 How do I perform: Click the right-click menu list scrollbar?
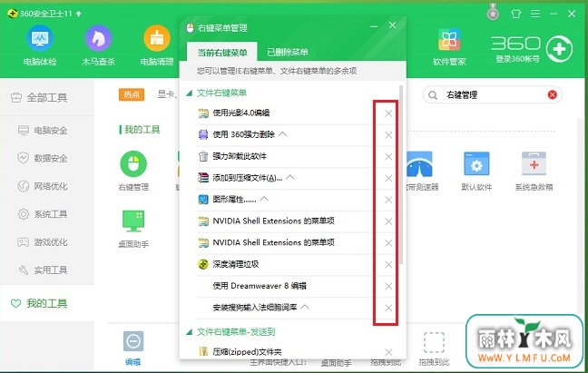point(401,174)
